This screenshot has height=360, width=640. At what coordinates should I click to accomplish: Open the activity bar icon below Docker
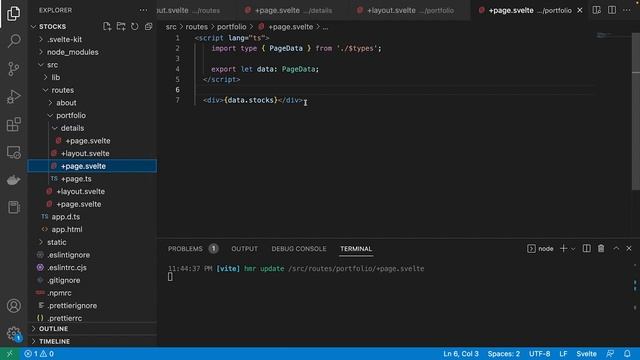[x=13, y=207]
